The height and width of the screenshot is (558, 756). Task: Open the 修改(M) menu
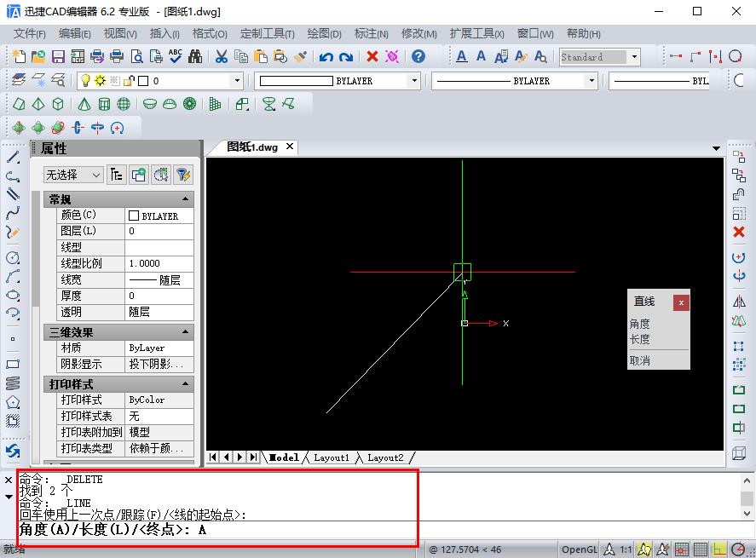tap(419, 34)
